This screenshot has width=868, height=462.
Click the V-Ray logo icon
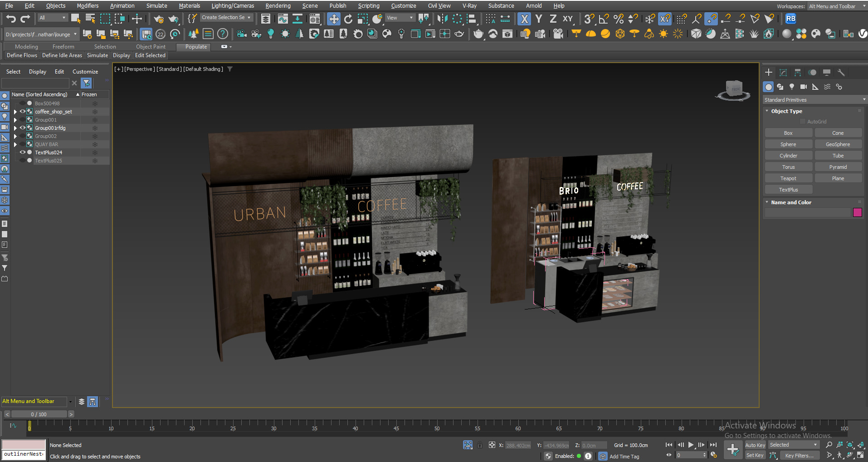click(x=863, y=34)
